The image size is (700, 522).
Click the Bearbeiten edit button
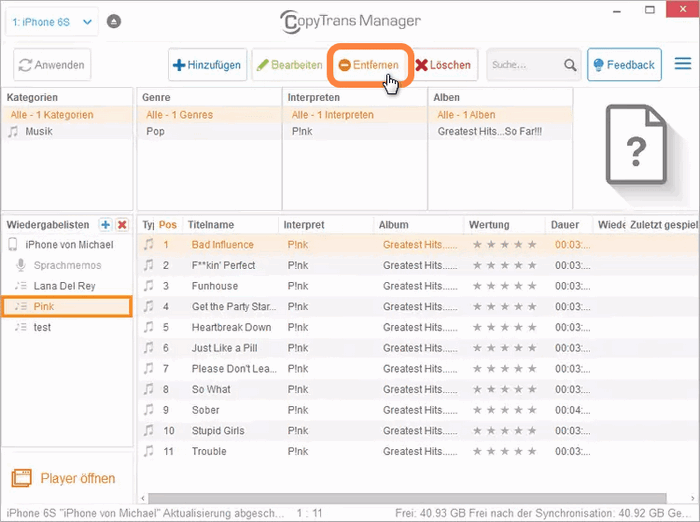pos(290,65)
